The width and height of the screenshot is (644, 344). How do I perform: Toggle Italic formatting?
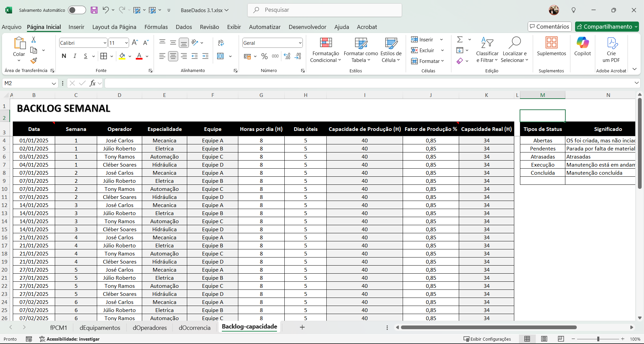tap(75, 56)
